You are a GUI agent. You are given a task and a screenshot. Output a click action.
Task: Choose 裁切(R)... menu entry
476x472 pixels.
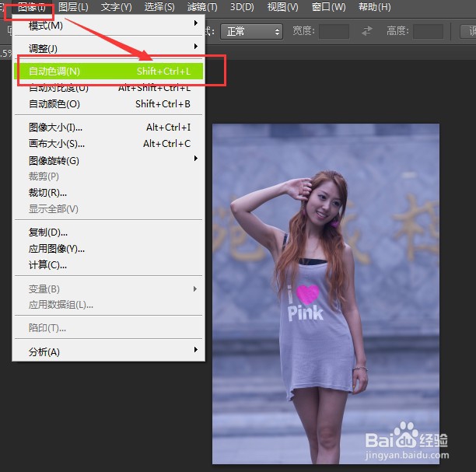[x=108, y=192]
